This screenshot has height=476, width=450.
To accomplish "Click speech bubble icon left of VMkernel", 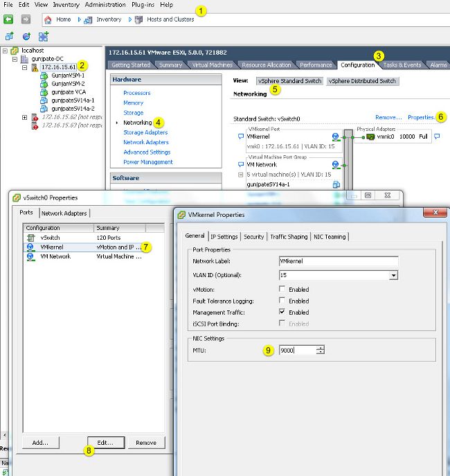I will 241,136.
